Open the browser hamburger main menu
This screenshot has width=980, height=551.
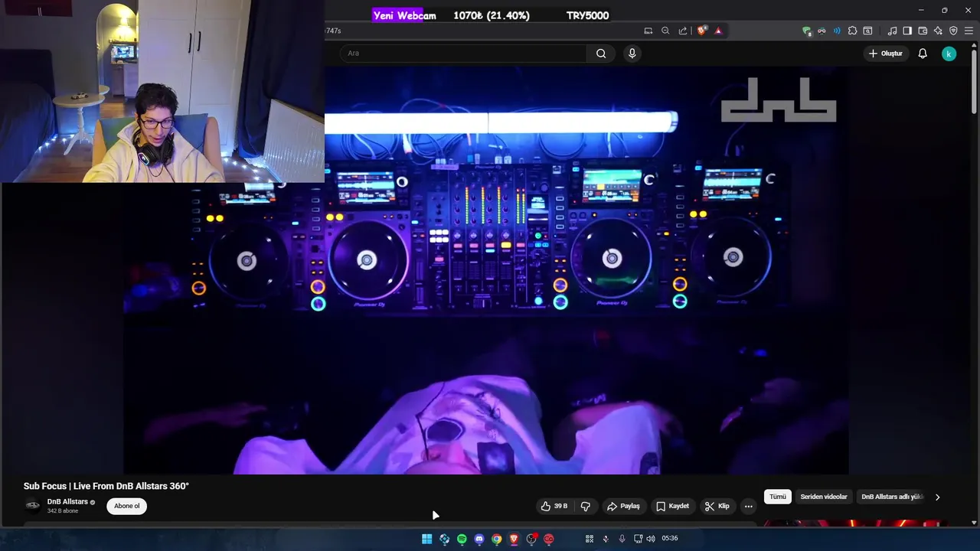coord(969,31)
